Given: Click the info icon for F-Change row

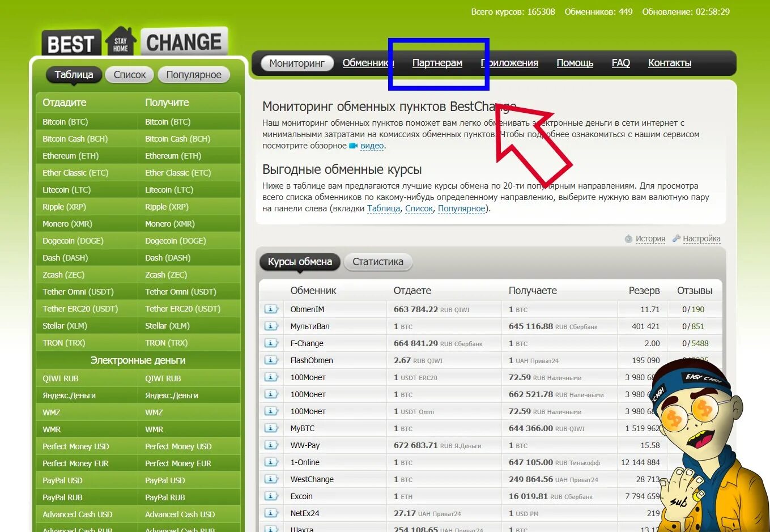Looking at the screenshot, I should pos(271,343).
